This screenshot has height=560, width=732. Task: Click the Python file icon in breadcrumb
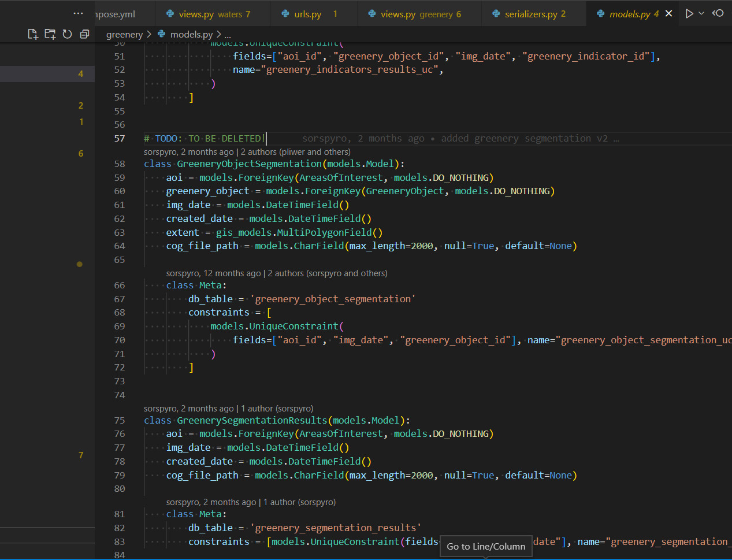coord(162,35)
